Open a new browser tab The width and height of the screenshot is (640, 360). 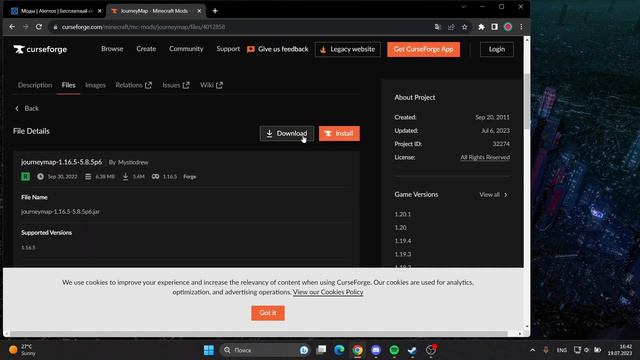pyautogui.click(x=215, y=11)
